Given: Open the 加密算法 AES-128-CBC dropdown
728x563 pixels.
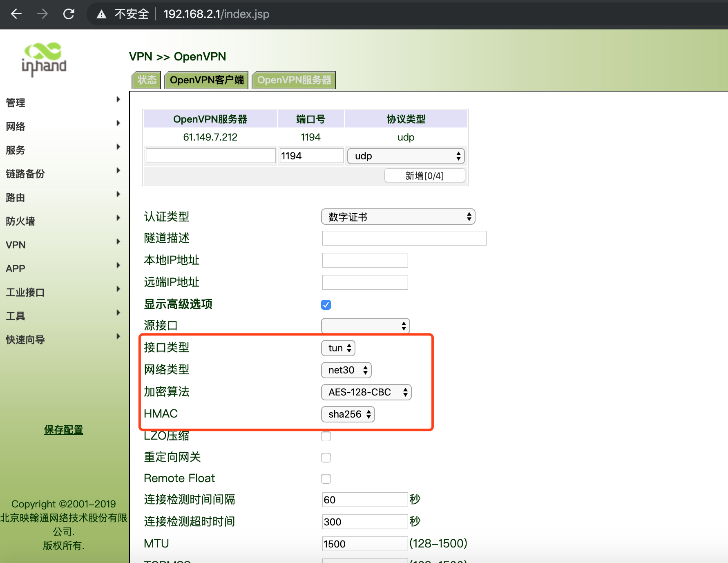Looking at the screenshot, I should click(x=366, y=392).
